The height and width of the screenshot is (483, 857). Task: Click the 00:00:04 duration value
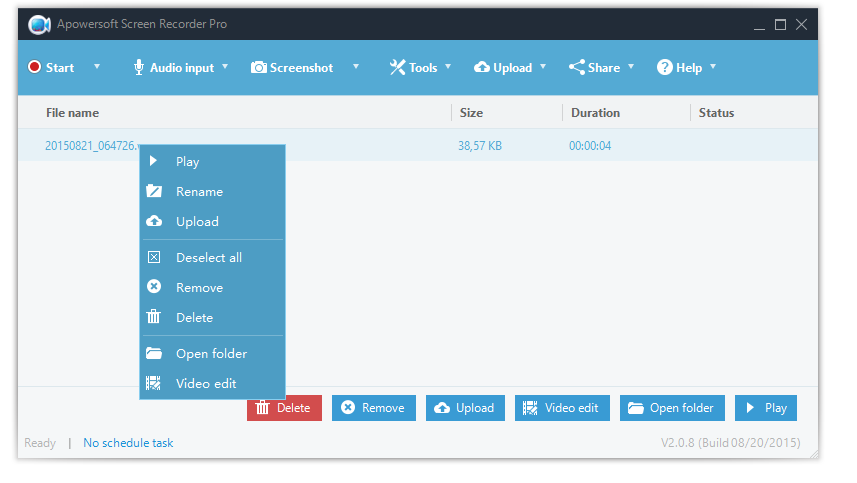pos(590,146)
